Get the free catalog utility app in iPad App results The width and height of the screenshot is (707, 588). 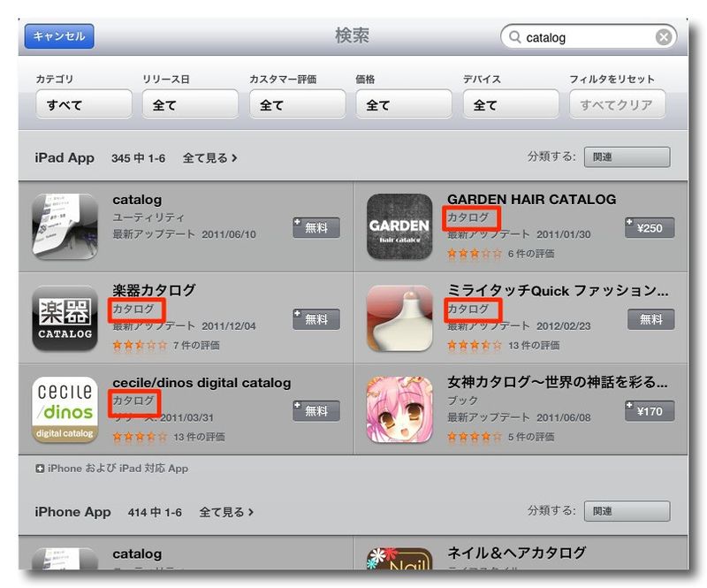click(x=316, y=227)
